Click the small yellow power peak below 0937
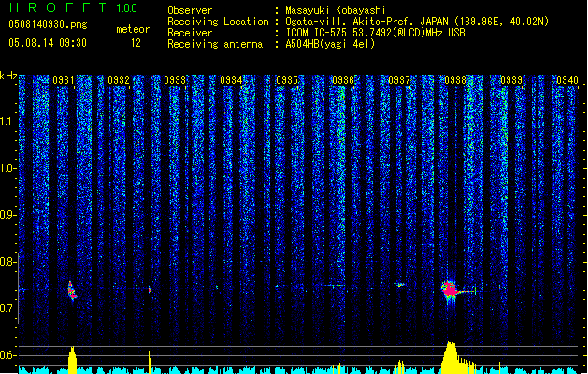588x374 pixels. (400, 367)
